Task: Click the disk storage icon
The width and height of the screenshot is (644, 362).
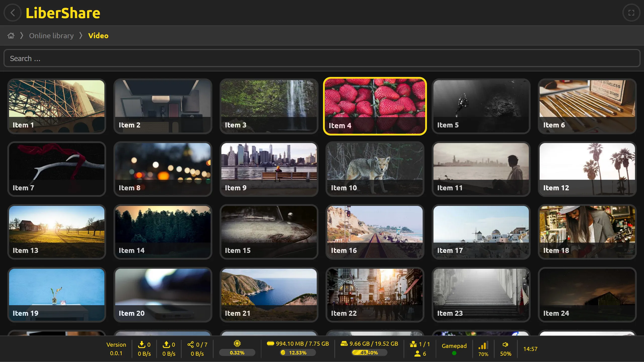Action: click(x=344, y=343)
